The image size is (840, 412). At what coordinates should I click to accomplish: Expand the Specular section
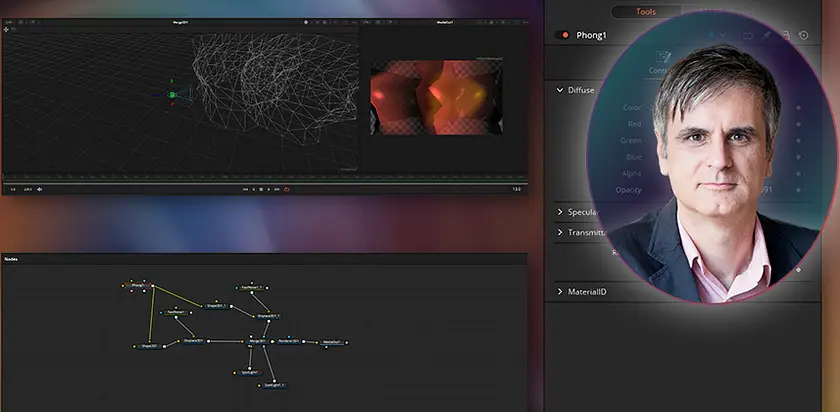pyautogui.click(x=560, y=212)
